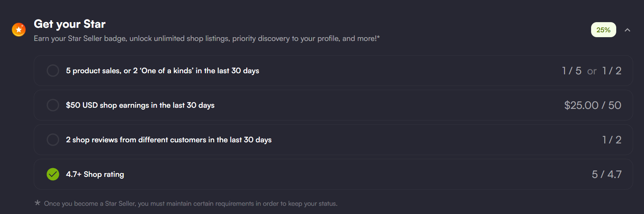Select the $50 USD shop earnings label
Screen dimensions: 644x214
pos(140,105)
